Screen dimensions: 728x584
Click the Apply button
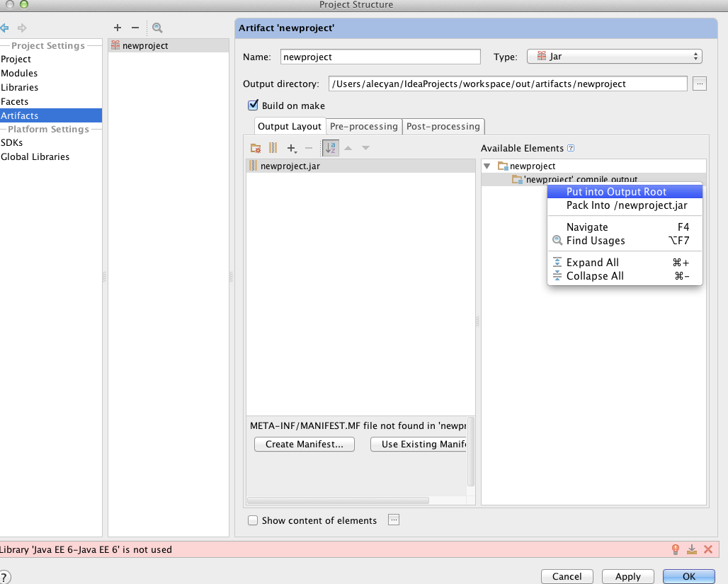[x=627, y=576]
